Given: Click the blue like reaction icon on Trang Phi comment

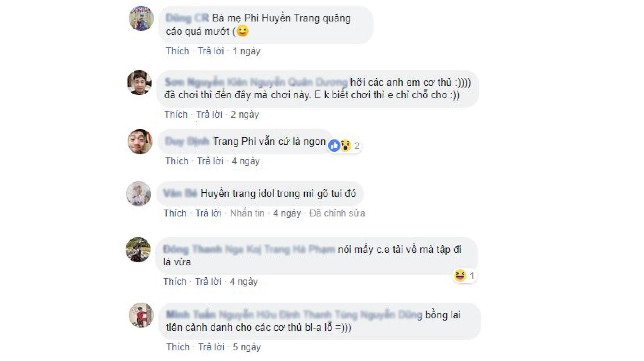Looking at the screenshot, I should 334,146.
